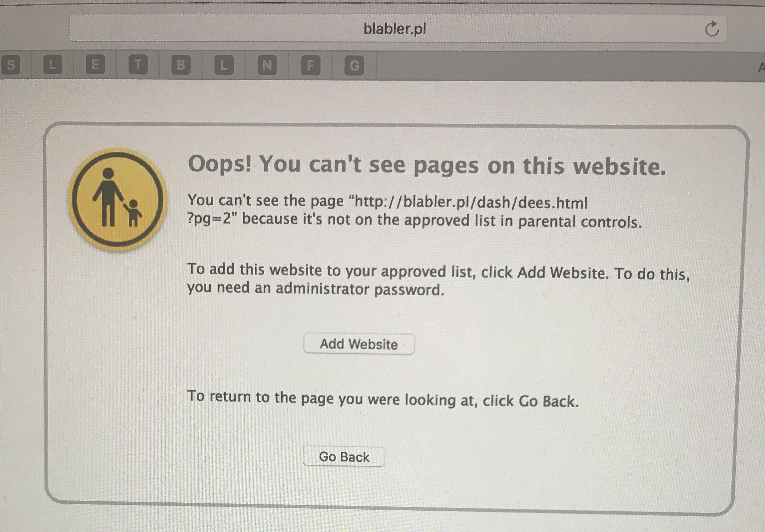765x532 pixels.
Task: Switch to the first pinned L tab
Action: point(53,65)
